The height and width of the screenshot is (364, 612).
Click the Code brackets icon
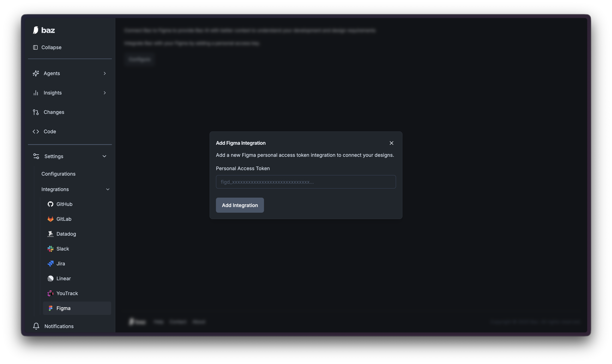36,132
